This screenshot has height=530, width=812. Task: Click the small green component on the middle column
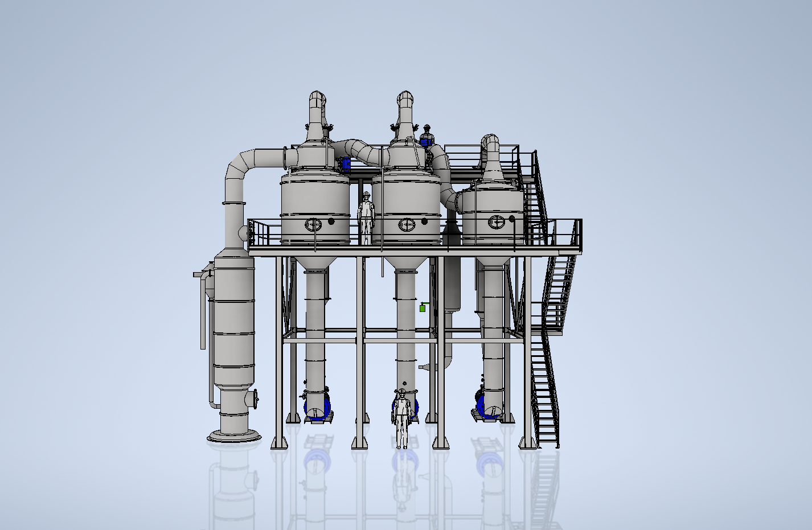coord(423,308)
